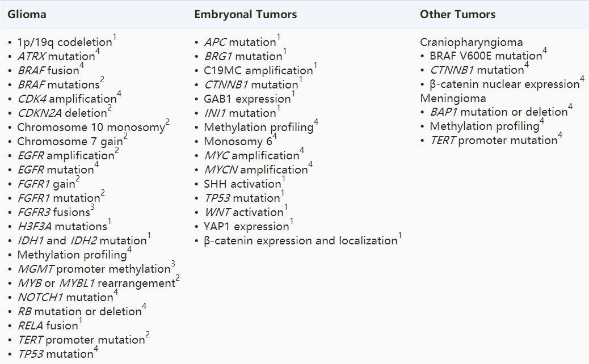Viewport: 589px width, 364px height.
Task: Select the BRAF V600E mutation entry
Action: point(486,56)
